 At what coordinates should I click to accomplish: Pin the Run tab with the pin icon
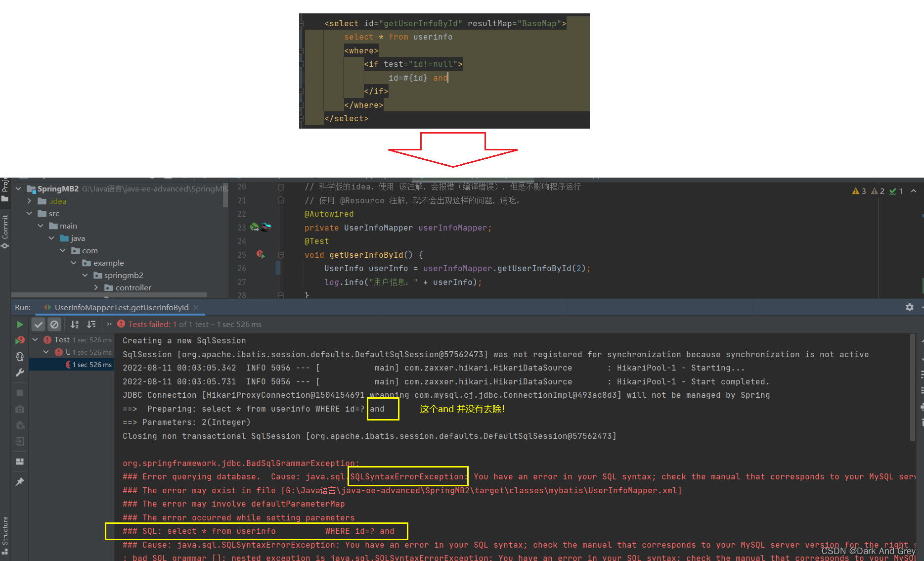[20, 482]
